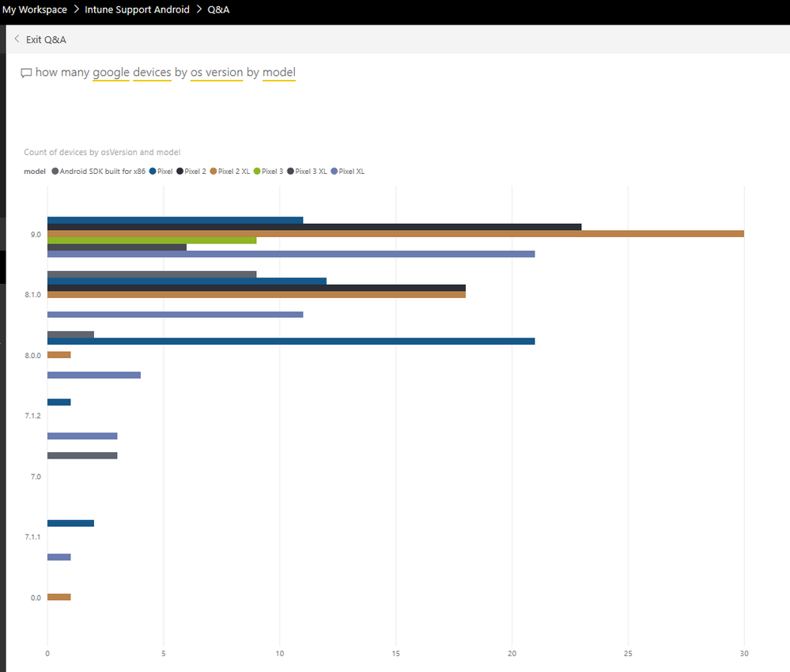This screenshot has height=672, width=790.
Task: Click the Q&A question input field
Action: tap(165, 73)
